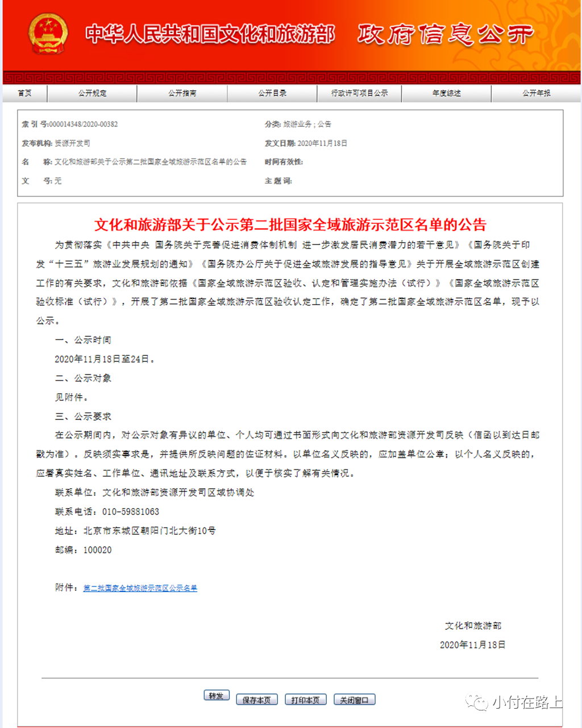
Task: Click the phone number 010-59881063
Action: (131, 511)
